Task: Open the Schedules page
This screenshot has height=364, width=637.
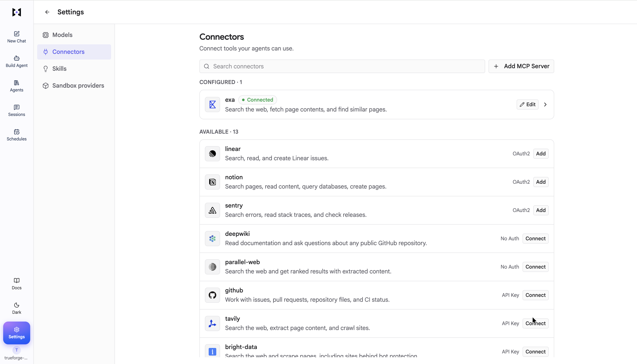Action: point(16,135)
